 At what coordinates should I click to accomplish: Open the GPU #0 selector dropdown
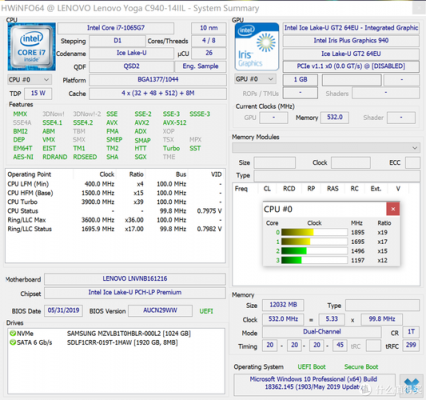click(x=255, y=79)
